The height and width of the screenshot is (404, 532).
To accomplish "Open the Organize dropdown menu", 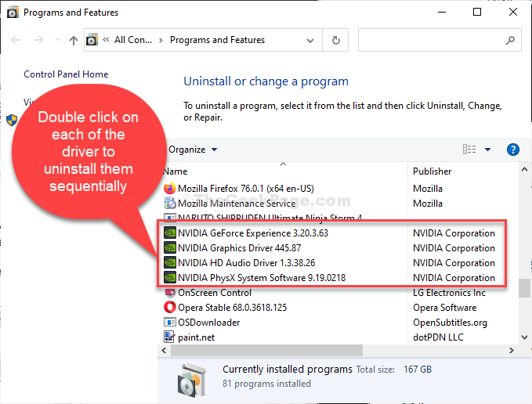I will pos(193,150).
